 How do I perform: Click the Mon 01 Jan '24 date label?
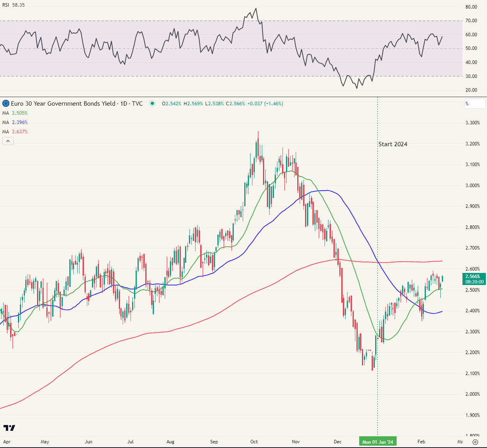coord(378,442)
